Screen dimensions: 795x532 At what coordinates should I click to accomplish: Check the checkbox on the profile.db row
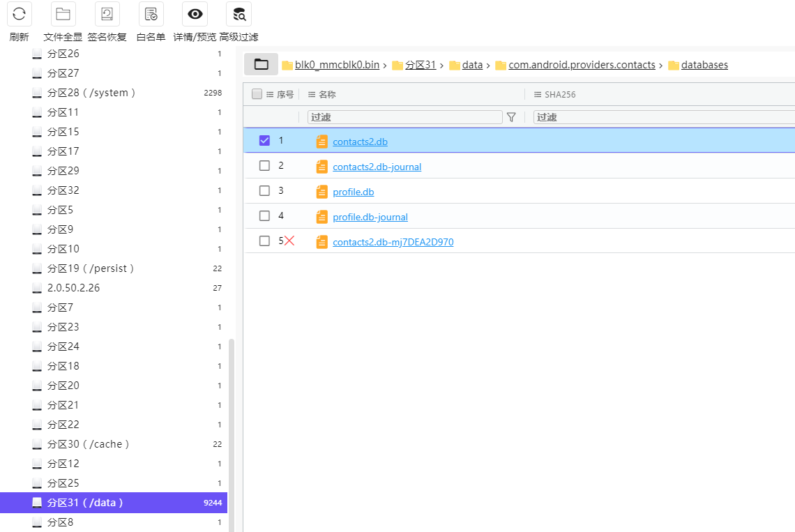(264, 191)
